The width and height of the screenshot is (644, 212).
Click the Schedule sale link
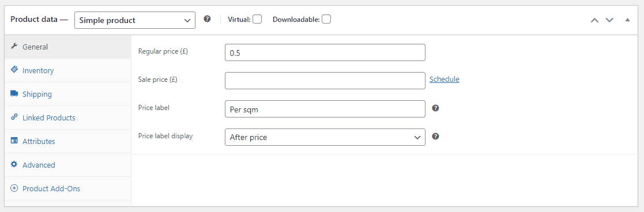pyautogui.click(x=445, y=79)
